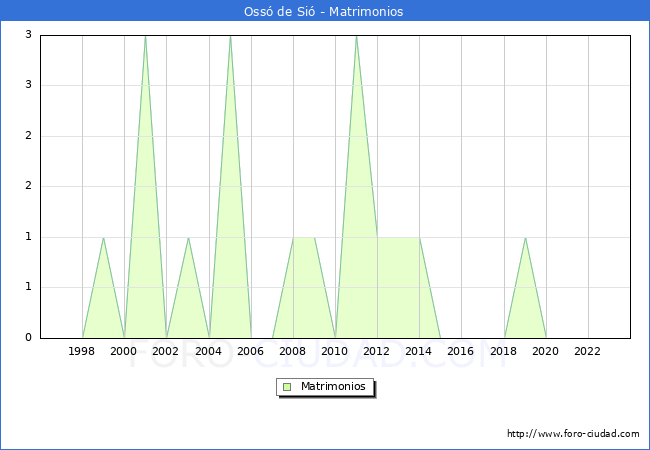Select the 2005 peak data point
This screenshot has height=450, width=650.
(x=230, y=37)
